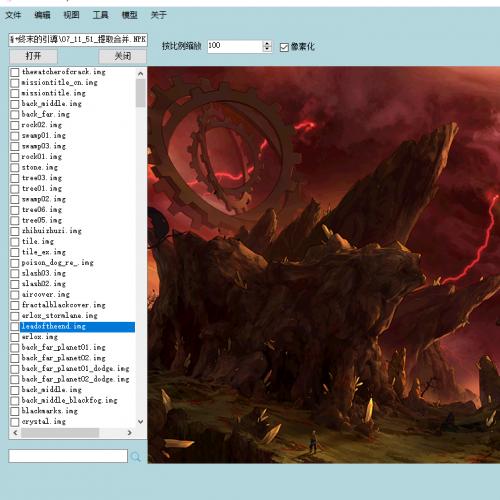Check the box for leadoftheend.img
The width and height of the screenshot is (500, 500).
[x=15, y=327]
